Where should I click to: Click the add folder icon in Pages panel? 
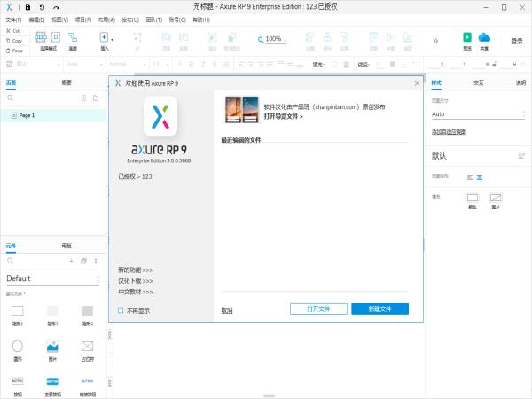tap(96, 98)
